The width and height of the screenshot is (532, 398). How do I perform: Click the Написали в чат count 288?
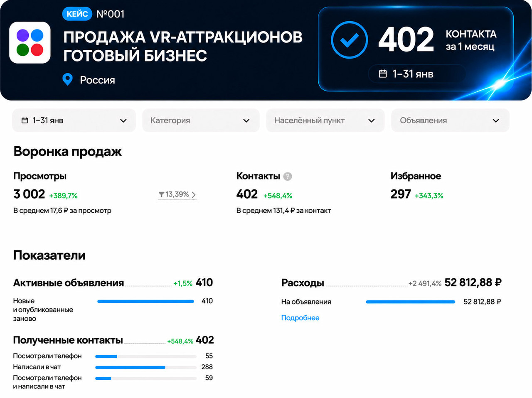pos(207,367)
